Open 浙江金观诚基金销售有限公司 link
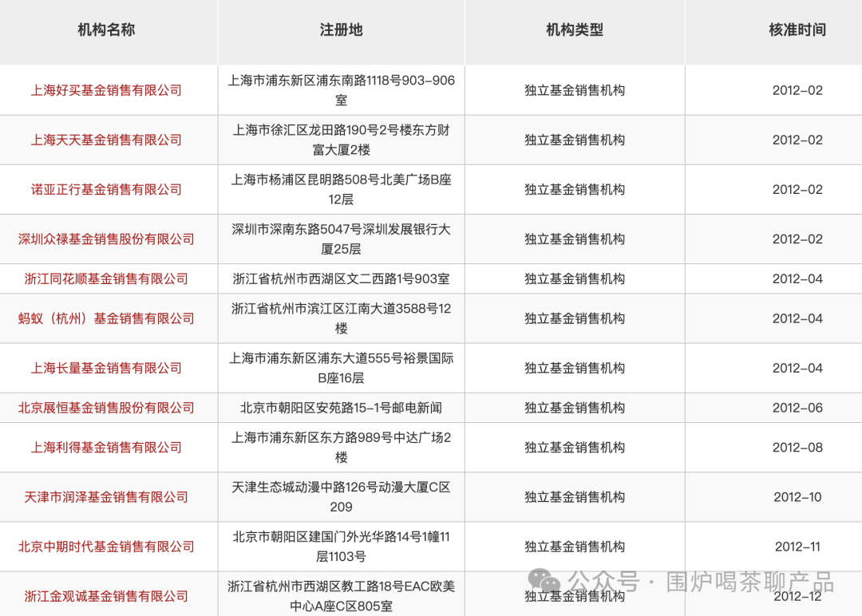Image resolution: width=862 pixels, height=616 pixels. tap(106, 596)
